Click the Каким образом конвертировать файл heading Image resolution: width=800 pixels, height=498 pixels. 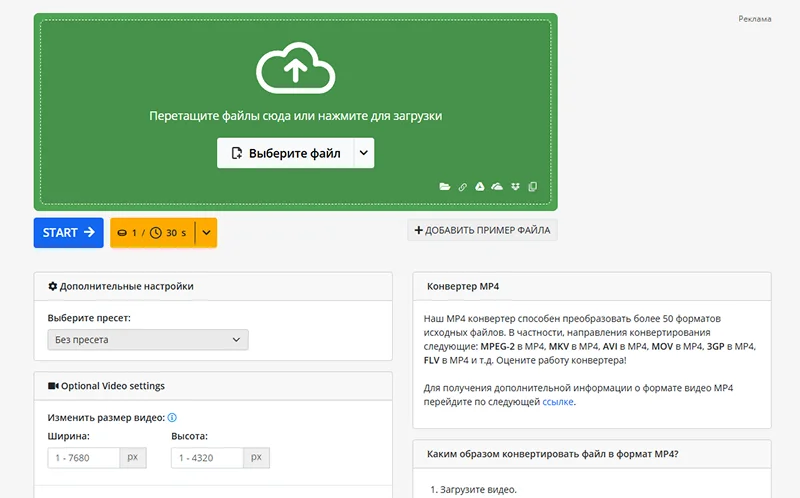tap(553, 454)
